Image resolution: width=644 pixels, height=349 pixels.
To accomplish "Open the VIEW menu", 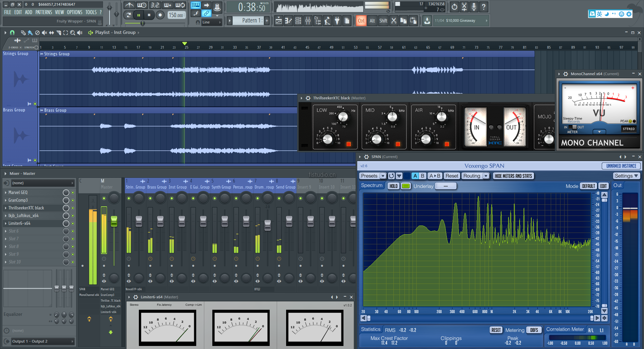I will click(59, 12).
